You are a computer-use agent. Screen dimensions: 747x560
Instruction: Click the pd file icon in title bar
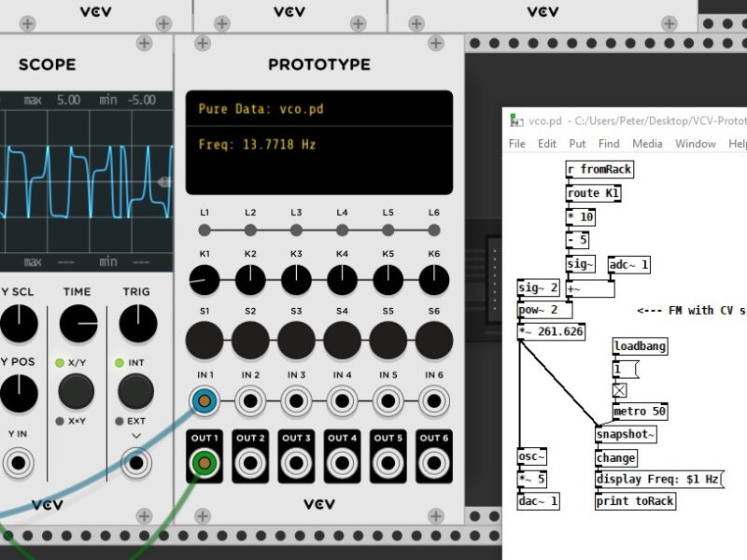(x=516, y=121)
